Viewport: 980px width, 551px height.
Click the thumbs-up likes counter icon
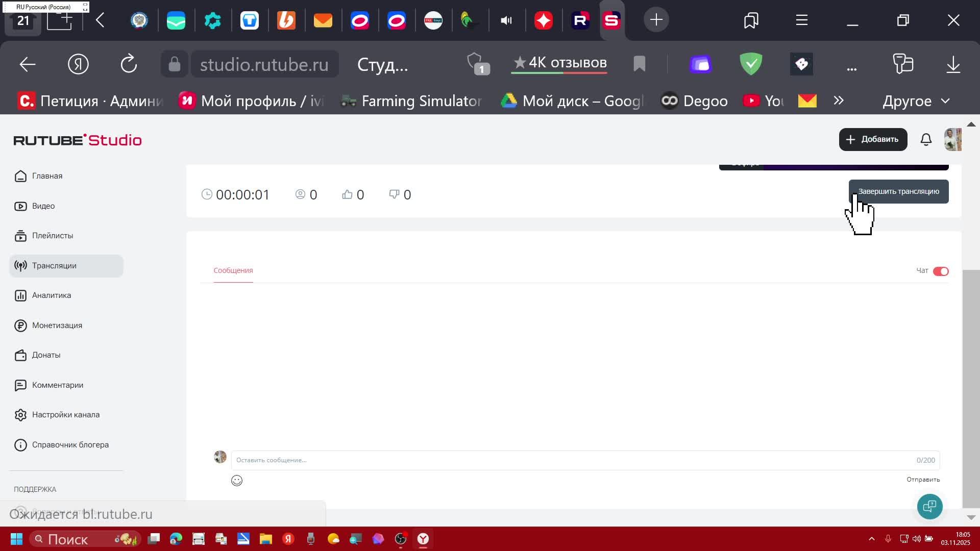pyautogui.click(x=348, y=194)
